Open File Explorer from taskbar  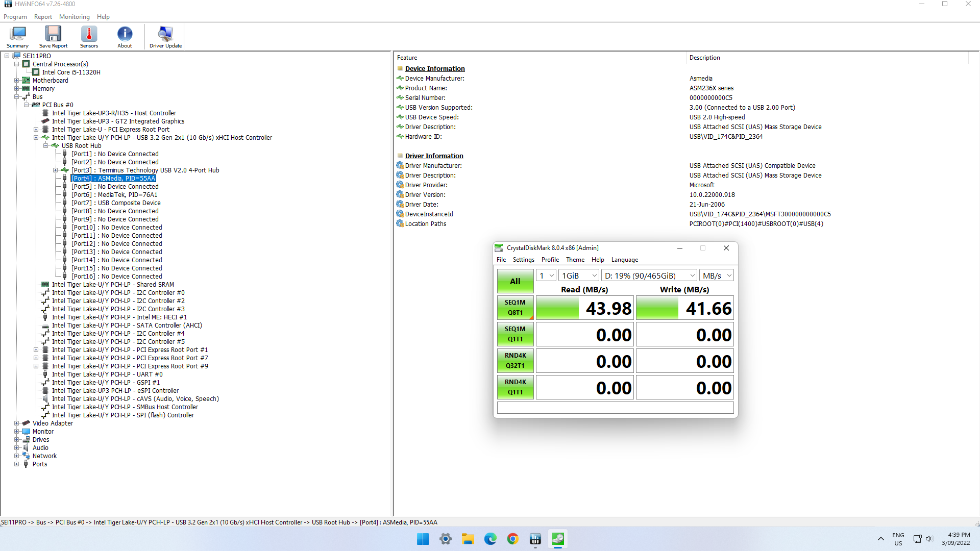pyautogui.click(x=468, y=539)
